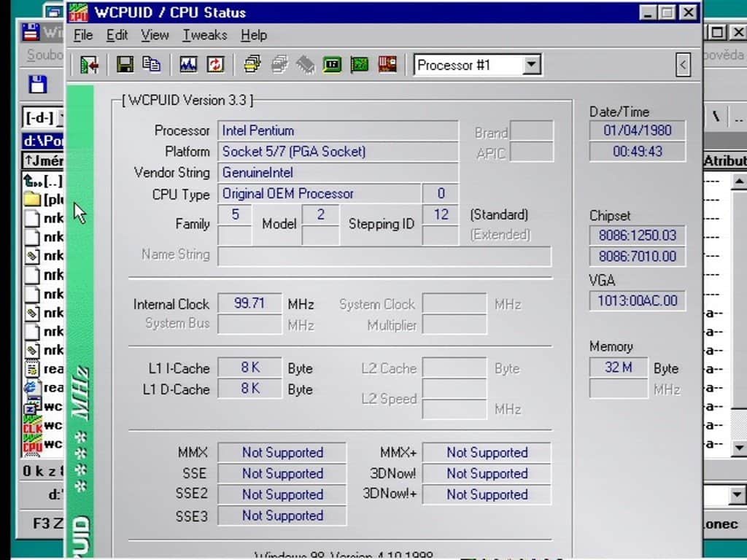Screen dimensions: 747x560
Task: Open the Edit menu
Action: [x=117, y=35]
